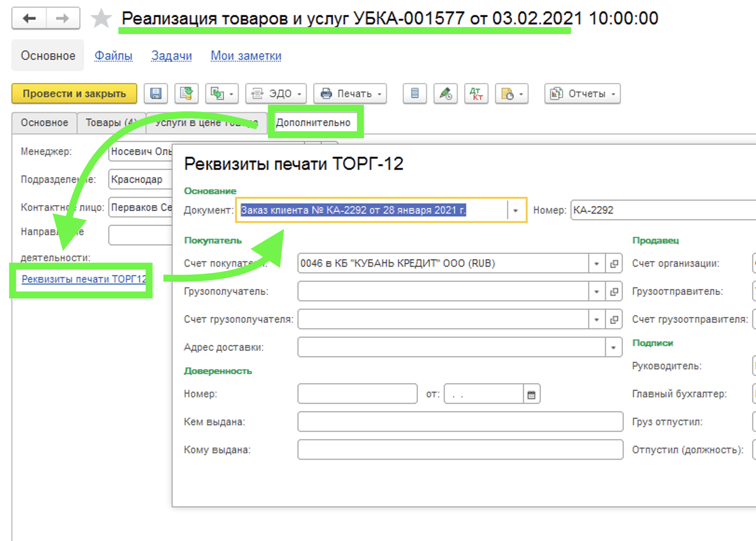Click the Провести и закрыть button

point(75,94)
